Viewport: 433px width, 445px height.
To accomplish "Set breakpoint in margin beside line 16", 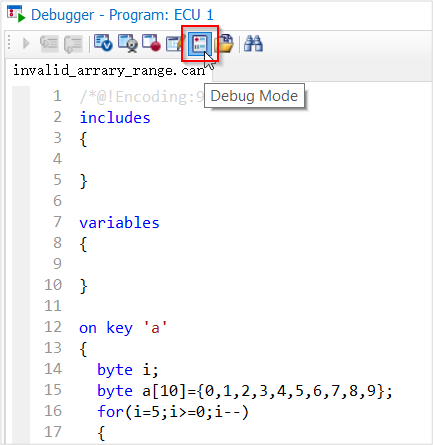I will tap(21, 411).
